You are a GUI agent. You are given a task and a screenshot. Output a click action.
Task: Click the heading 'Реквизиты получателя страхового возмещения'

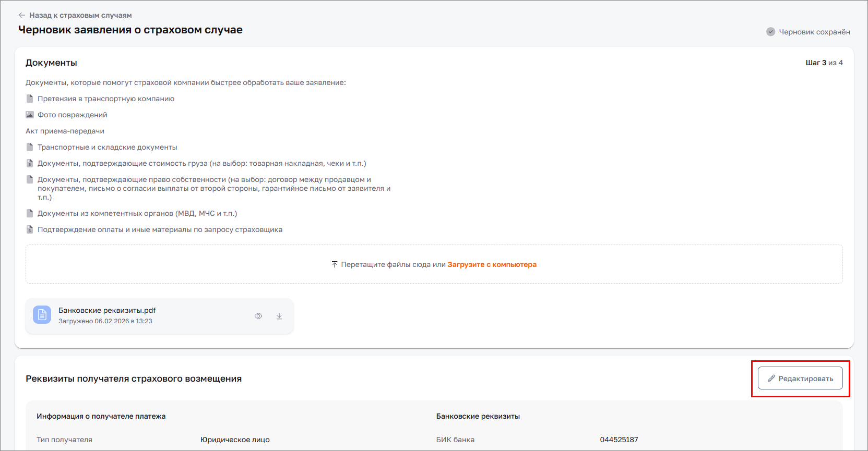click(x=134, y=379)
